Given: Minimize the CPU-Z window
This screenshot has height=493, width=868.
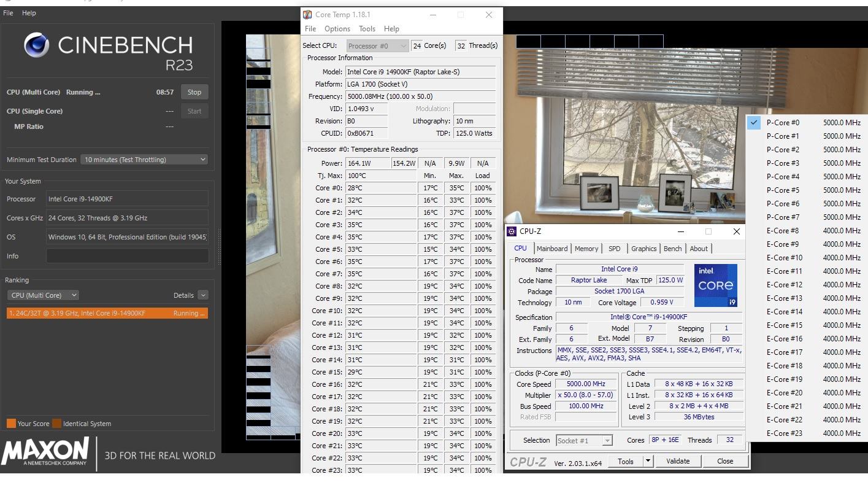Looking at the screenshot, I should pyautogui.click(x=680, y=231).
